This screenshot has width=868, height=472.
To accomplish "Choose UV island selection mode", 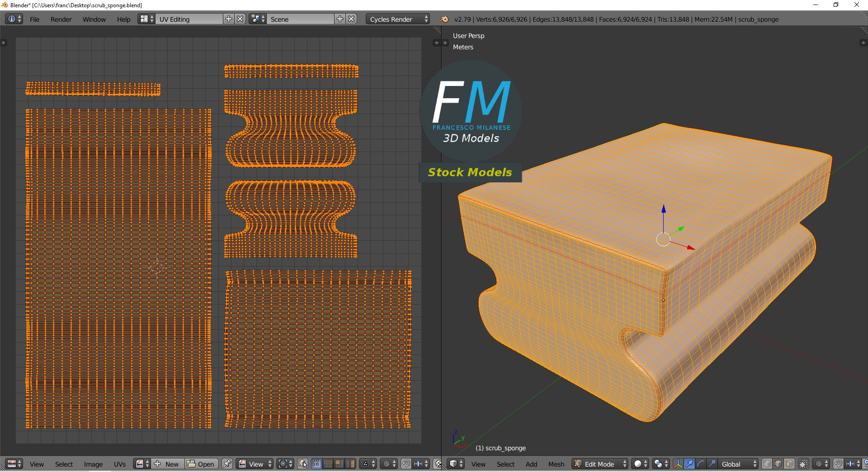I will click(350, 464).
